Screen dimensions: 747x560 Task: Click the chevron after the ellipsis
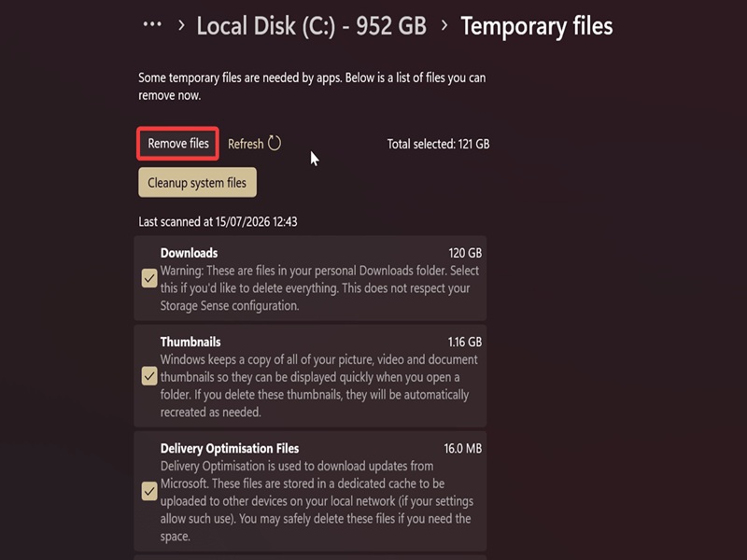coord(181,25)
